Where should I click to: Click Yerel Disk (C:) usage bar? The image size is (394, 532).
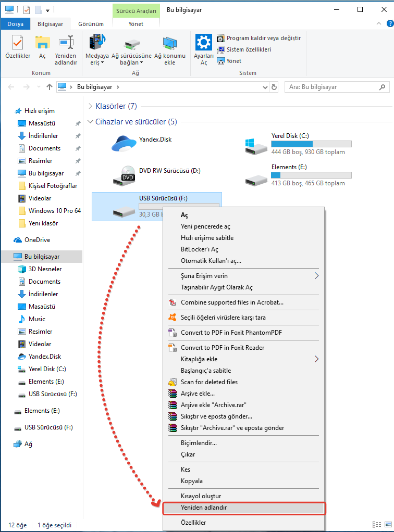click(311, 144)
